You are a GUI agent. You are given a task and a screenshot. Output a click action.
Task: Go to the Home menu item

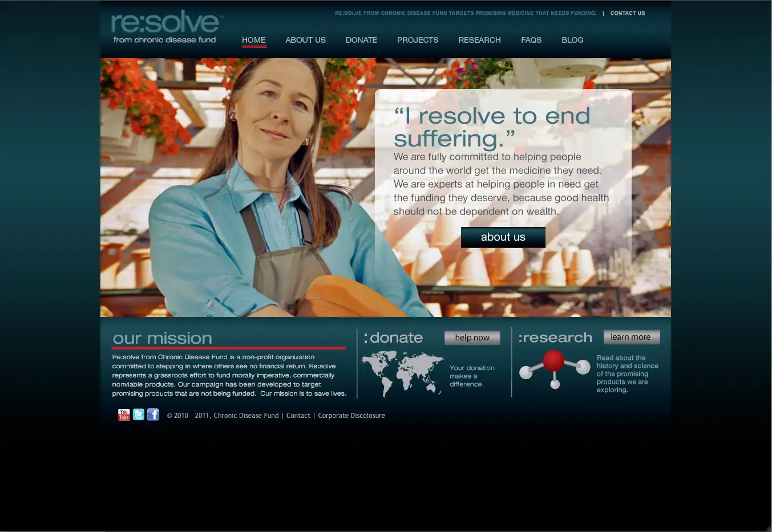(x=254, y=40)
